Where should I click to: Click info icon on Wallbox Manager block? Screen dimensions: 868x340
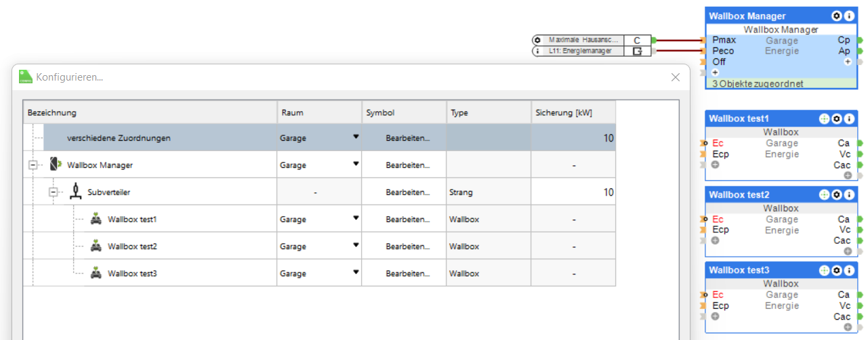click(848, 16)
